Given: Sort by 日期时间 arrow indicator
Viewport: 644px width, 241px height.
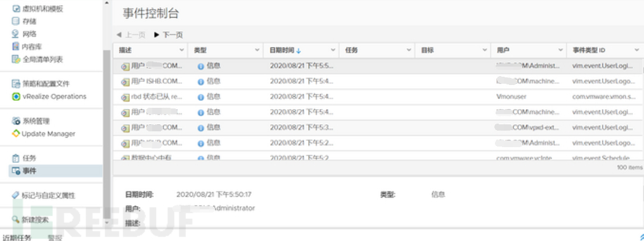Looking at the screenshot, I should pos(299,51).
